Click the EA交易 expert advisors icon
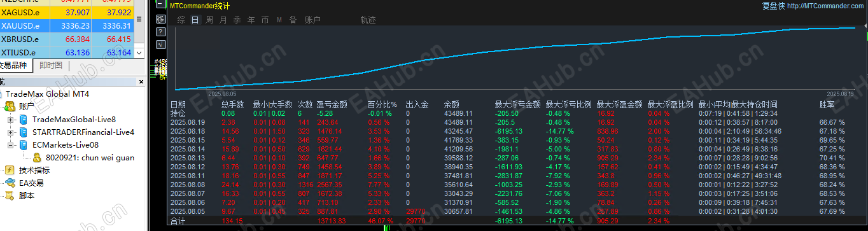Image resolution: width=868 pixels, height=231 pixels. [10, 183]
